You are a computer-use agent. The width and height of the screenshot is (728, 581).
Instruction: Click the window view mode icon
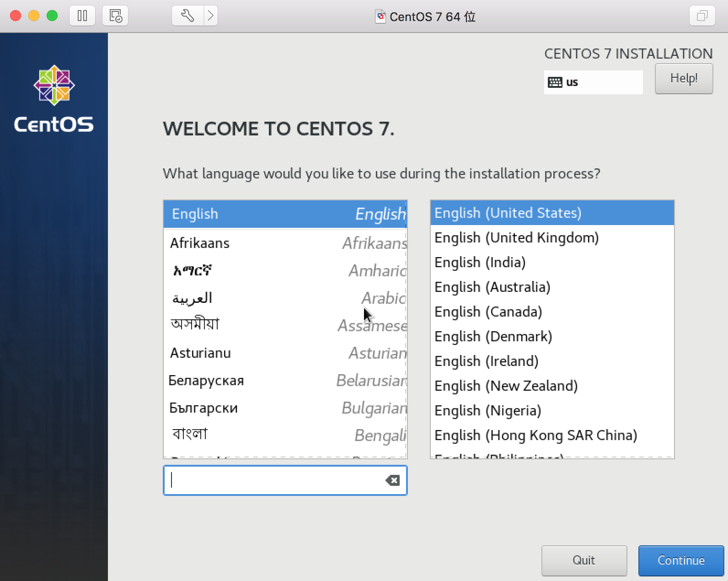point(702,16)
